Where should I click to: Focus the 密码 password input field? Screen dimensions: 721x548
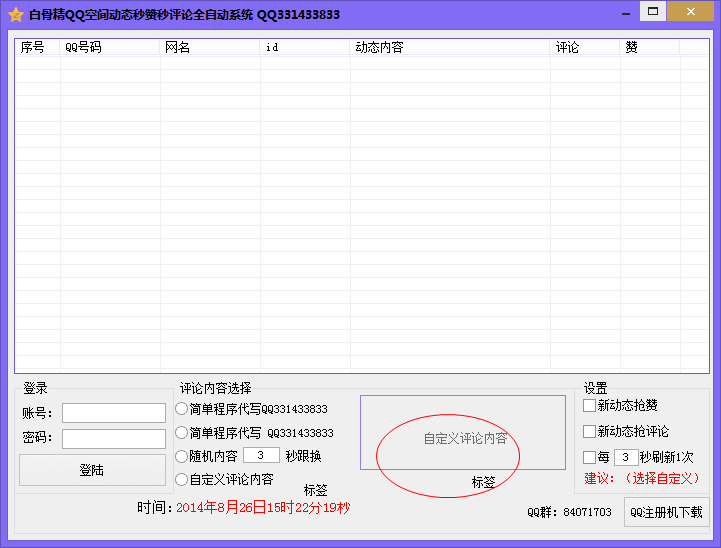[x=114, y=439]
